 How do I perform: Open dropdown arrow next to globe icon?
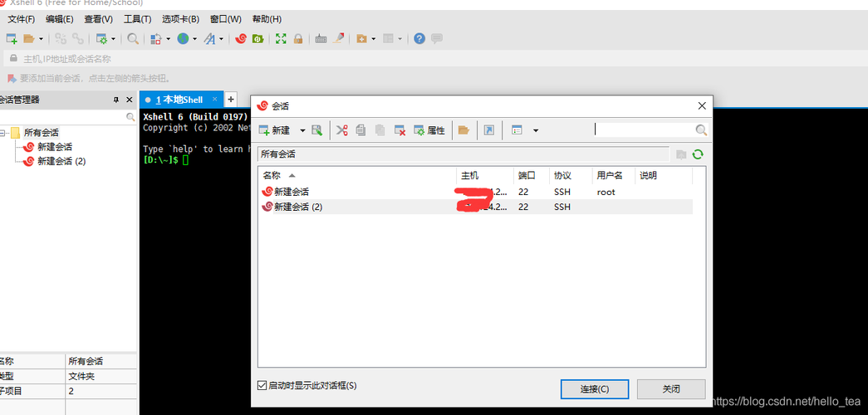pos(194,39)
